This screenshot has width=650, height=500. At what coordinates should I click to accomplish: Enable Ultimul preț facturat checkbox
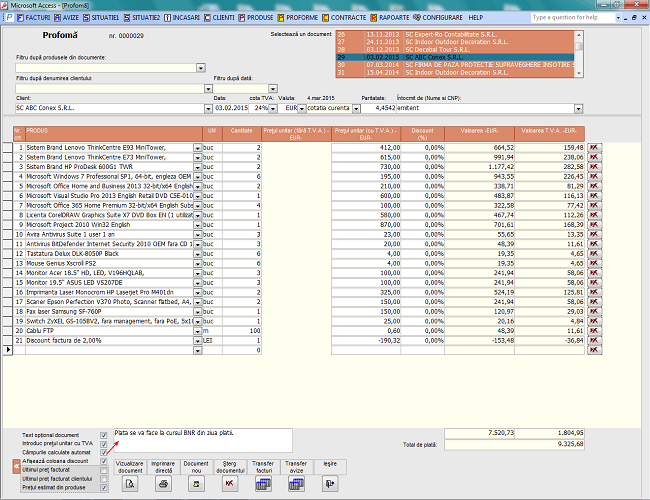point(104,470)
